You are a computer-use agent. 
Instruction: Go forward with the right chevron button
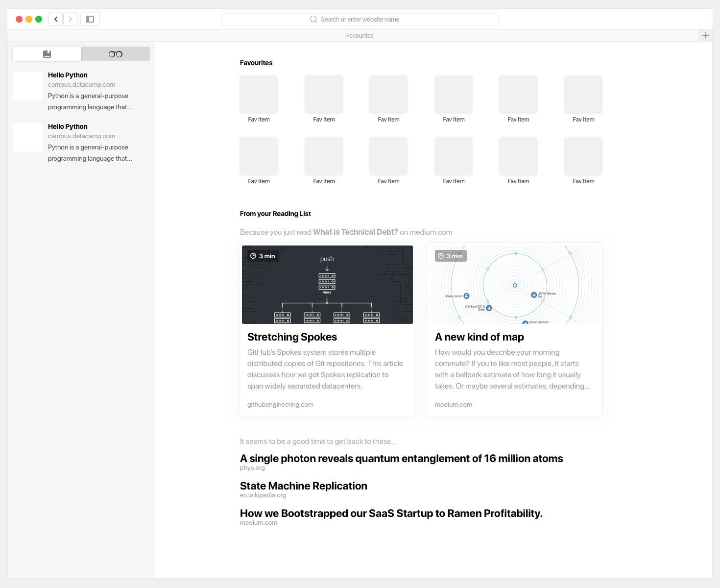pos(71,19)
